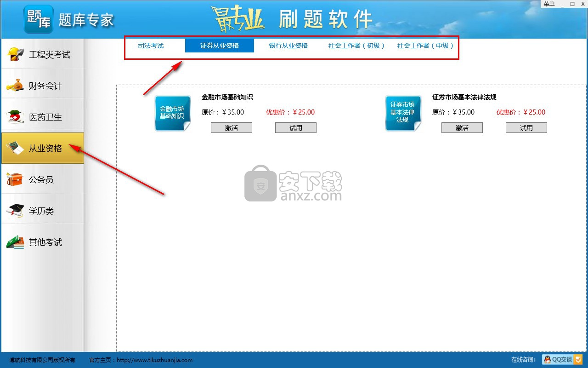
Task: Select 医药卫生 category
Action: pyautogui.click(x=43, y=117)
